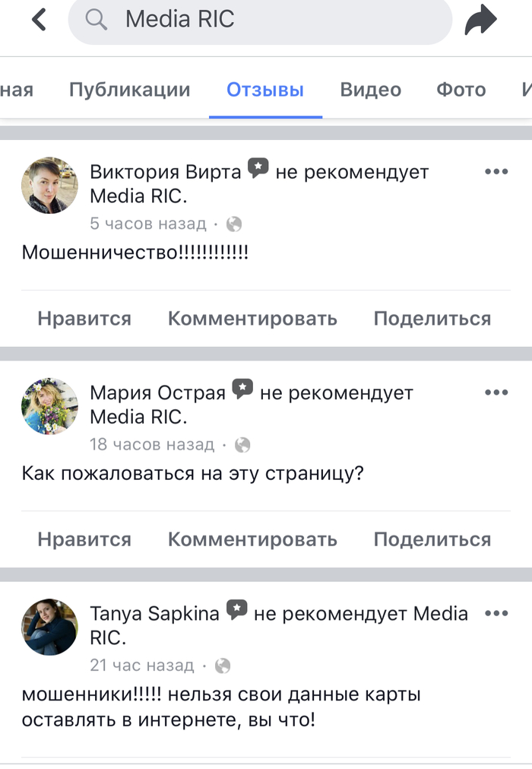Open options menu for Виктория Вирта's review
532x769 pixels.
[x=496, y=172]
